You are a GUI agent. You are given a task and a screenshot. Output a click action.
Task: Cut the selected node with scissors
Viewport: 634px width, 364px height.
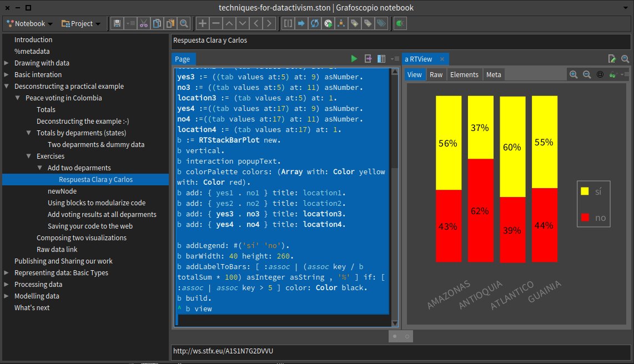144,23
